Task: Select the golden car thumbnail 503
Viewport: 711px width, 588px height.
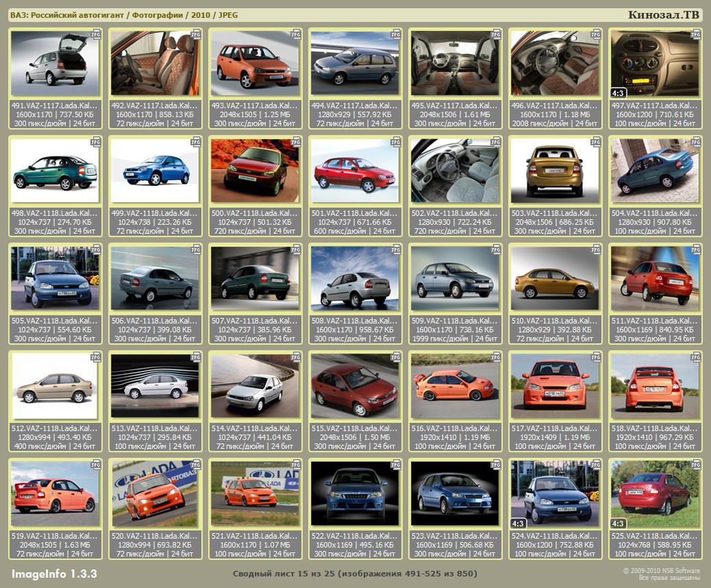Action: [555, 171]
